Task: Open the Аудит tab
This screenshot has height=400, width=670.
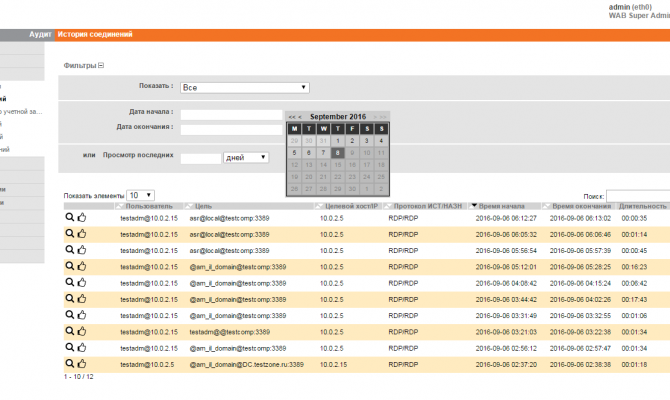Action: coord(40,35)
